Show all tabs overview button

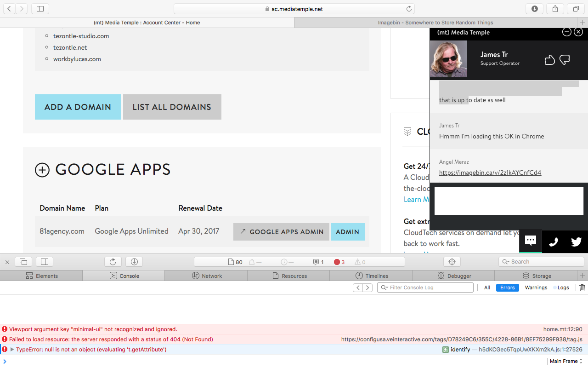pos(576,9)
